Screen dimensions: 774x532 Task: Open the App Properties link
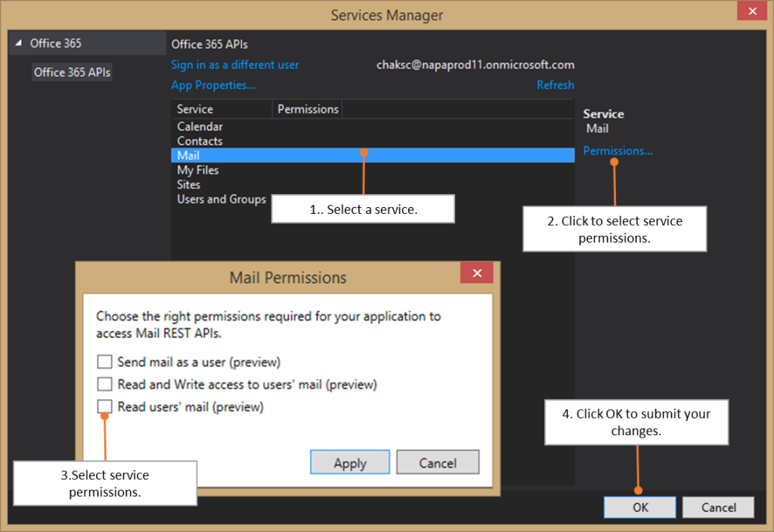click(x=213, y=85)
